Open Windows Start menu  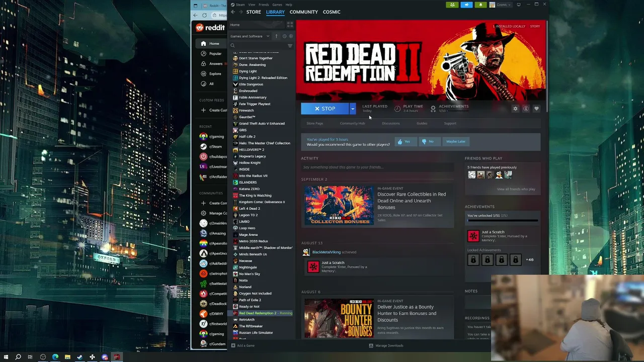pos(6,357)
